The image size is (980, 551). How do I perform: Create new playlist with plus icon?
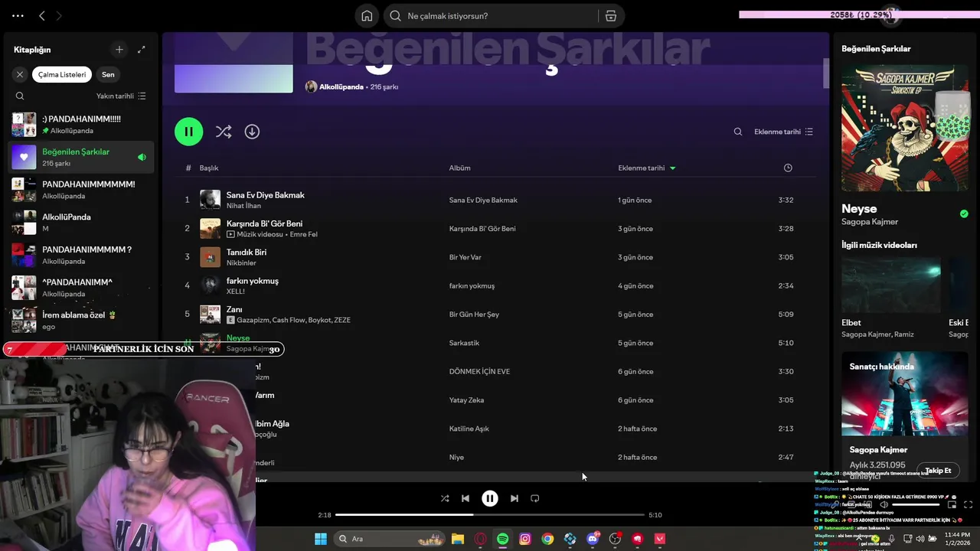[119, 50]
